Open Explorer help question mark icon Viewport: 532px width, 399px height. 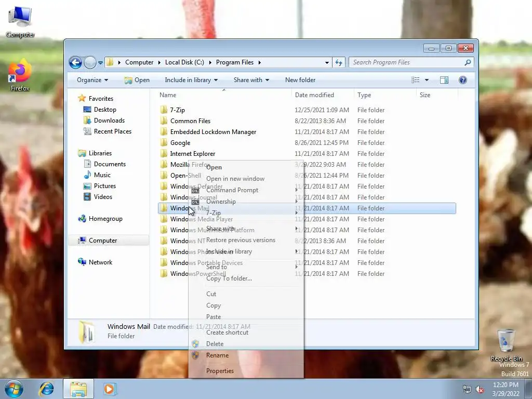462,80
